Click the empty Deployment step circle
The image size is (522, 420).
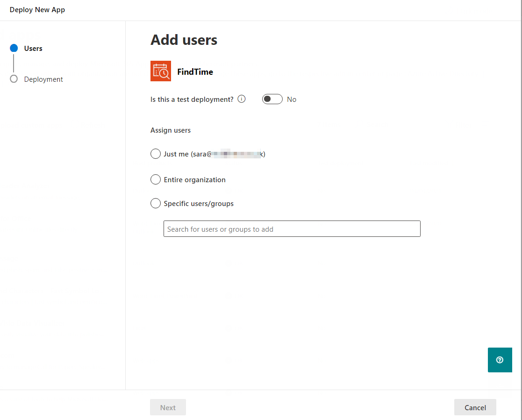click(x=14, y=79)
